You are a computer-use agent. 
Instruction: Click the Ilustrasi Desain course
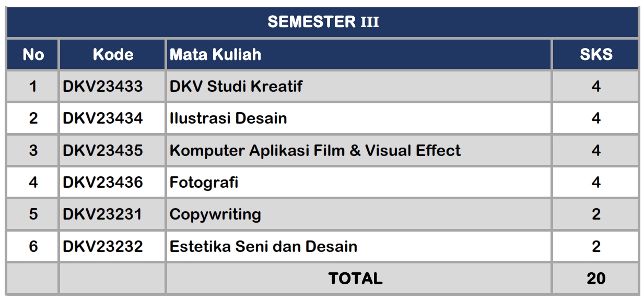pyautogui.click(x=228, y=118)
